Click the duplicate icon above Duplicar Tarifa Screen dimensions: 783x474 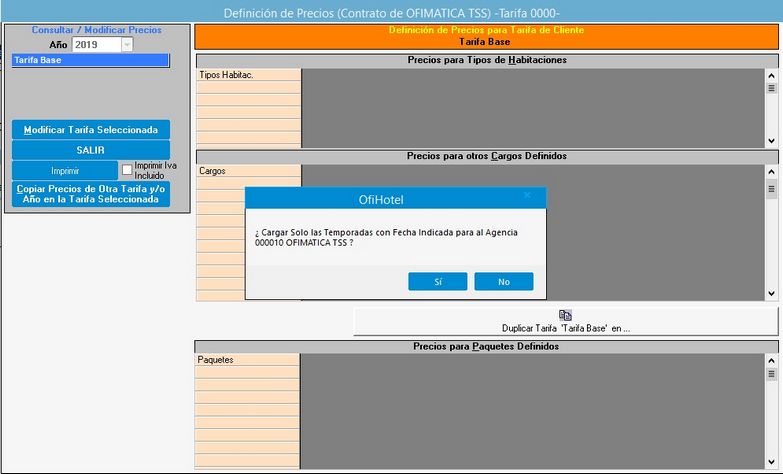click(565, 315)
